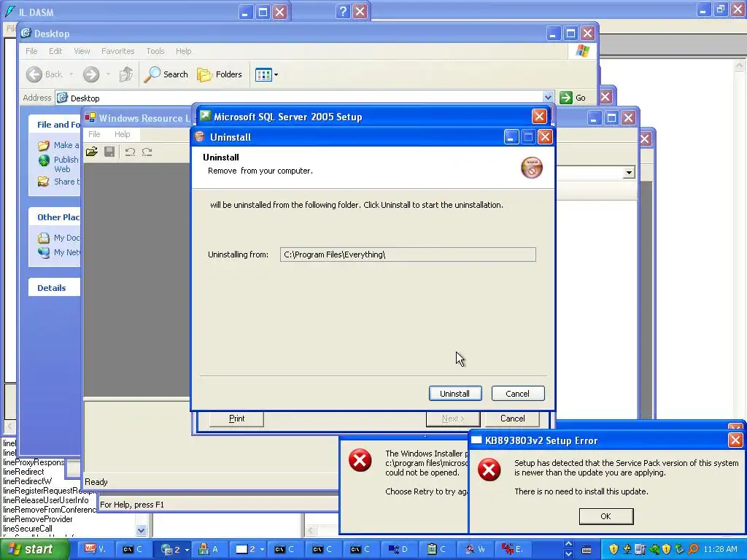Select 'lineRedirectW' in the list
Viewport: 747px width, 560px height.
tap(27, 481)
